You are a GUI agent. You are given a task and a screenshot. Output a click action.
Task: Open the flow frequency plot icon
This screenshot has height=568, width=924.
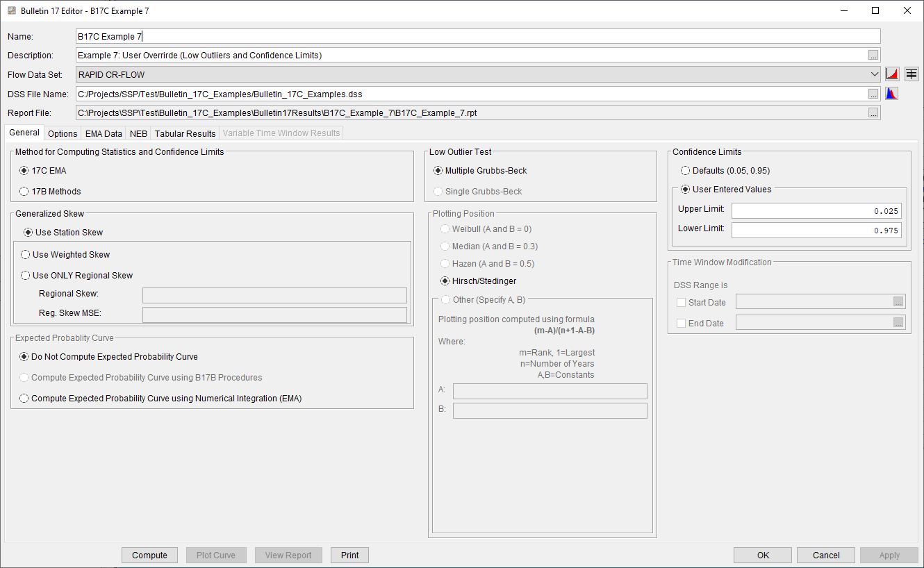tap(893, 74)
